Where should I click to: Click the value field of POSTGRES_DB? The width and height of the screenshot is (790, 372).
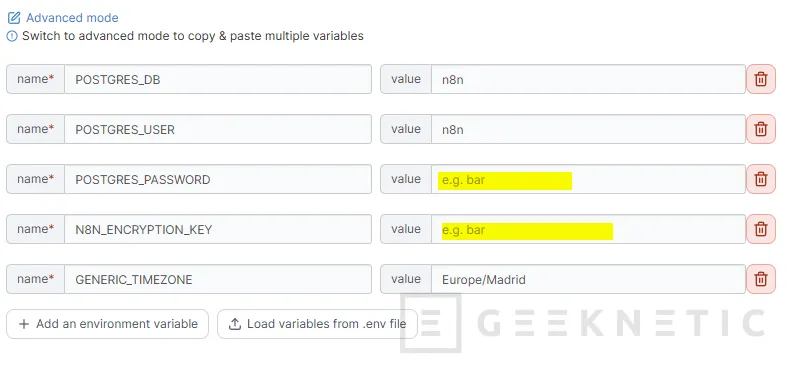pyautogui.click(x=588, y=79)
